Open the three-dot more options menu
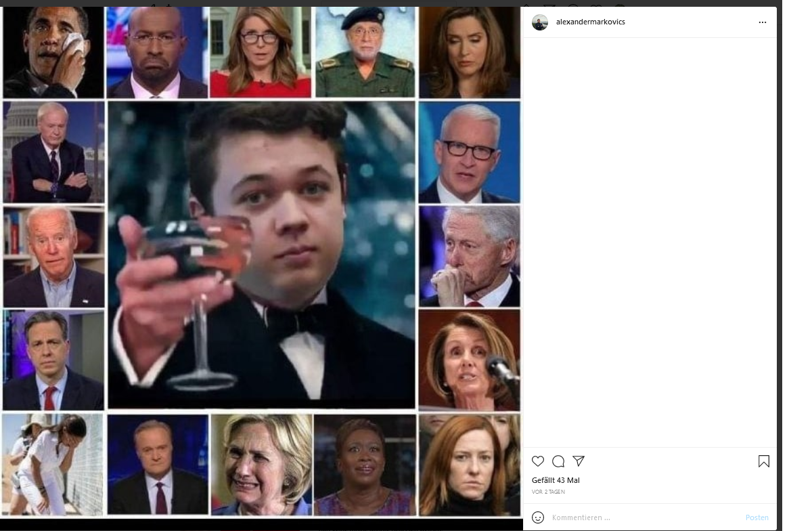 pos(763,22)
